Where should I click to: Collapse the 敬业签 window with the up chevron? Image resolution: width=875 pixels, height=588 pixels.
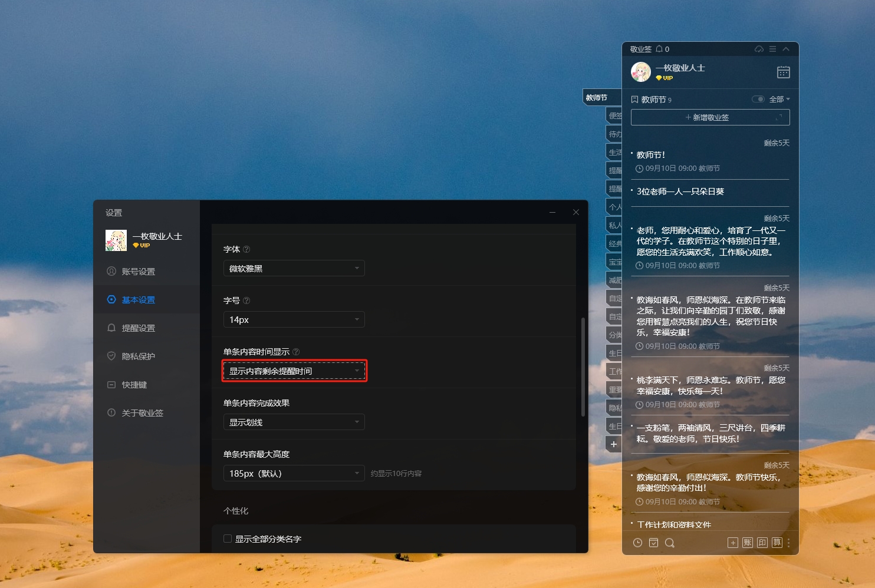(786, 49)
